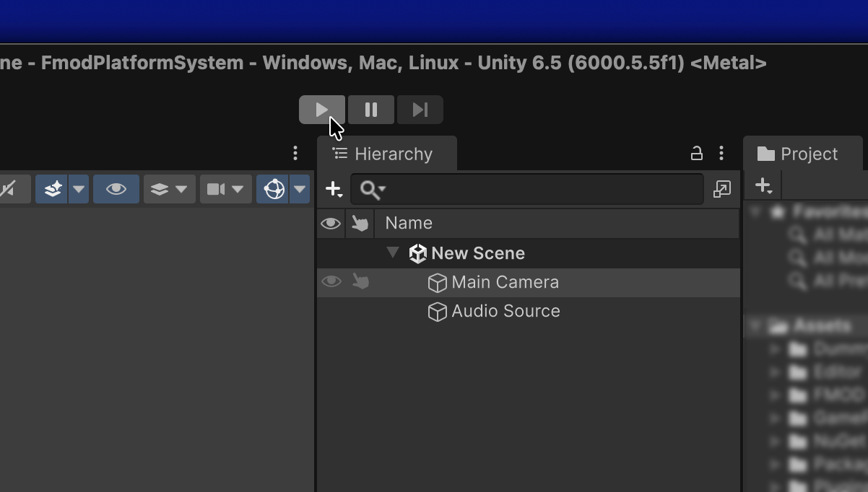Lock the Hierarchy panel with the padlock
Viewport: 868px width, 492px height.
pos(696,154)
